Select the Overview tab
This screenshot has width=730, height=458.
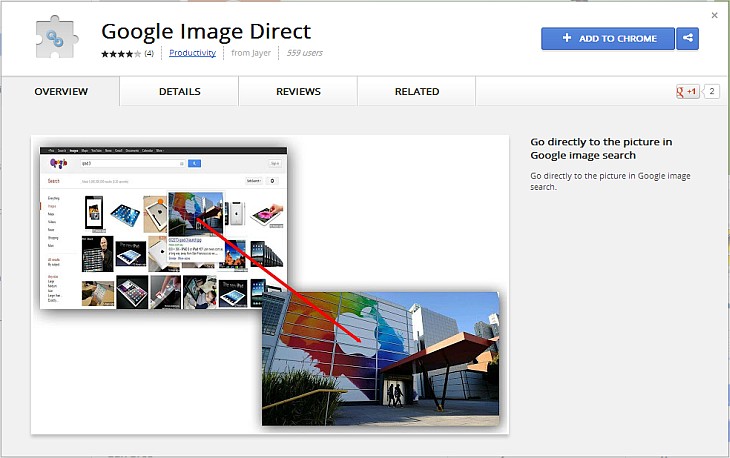pyautogui.click(x=61, y=92)
